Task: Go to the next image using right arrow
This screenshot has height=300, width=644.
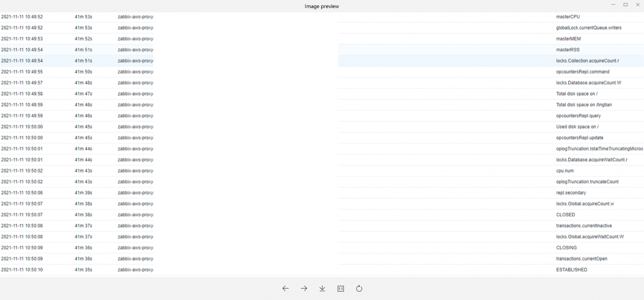Action: [x=304, y=288]
